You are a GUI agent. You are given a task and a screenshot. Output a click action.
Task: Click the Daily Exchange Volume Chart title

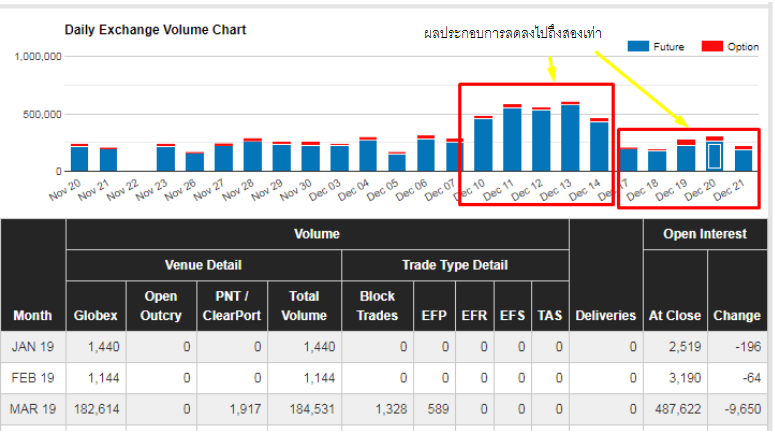click(155, 30)
